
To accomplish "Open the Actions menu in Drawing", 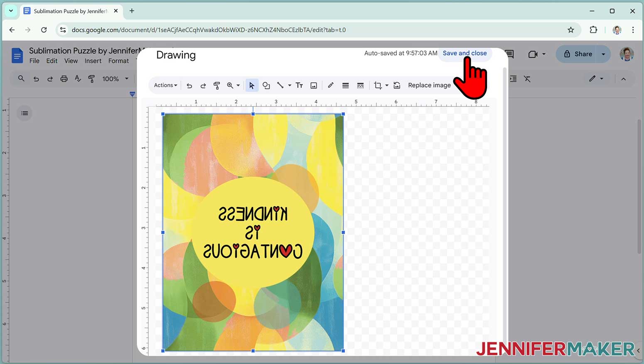I will [165, 85].
